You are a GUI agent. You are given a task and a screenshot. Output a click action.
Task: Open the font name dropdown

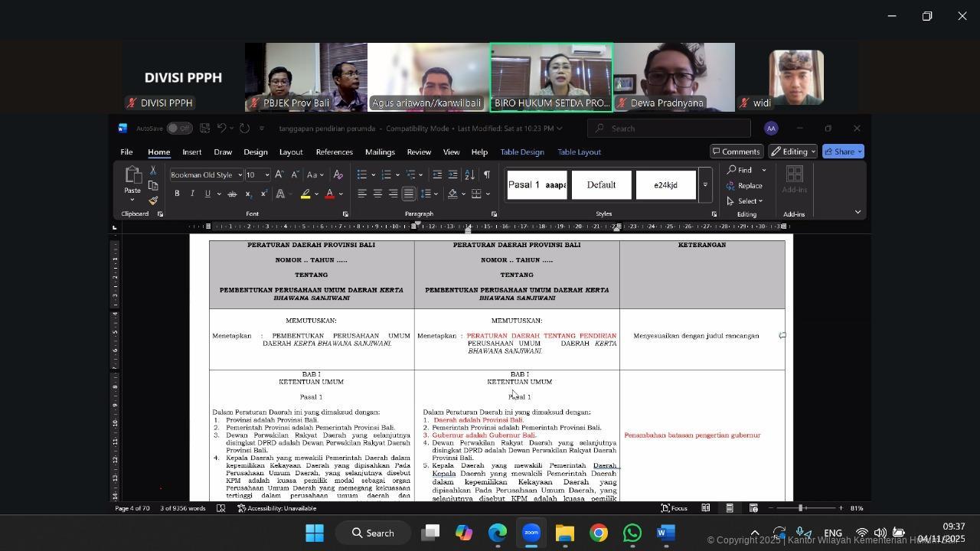click(x=240, y=175)
